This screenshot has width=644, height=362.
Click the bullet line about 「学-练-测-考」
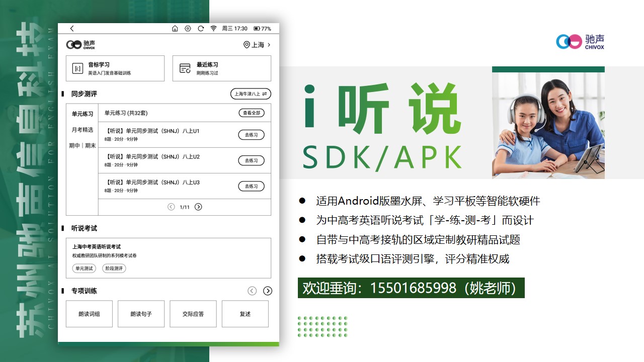425,220
